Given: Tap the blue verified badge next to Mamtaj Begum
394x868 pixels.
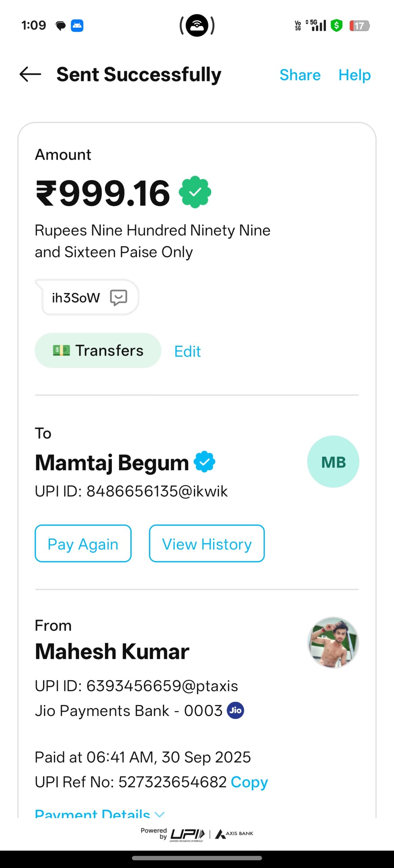Looking at the screenshot, I should (x=204, y=461).
